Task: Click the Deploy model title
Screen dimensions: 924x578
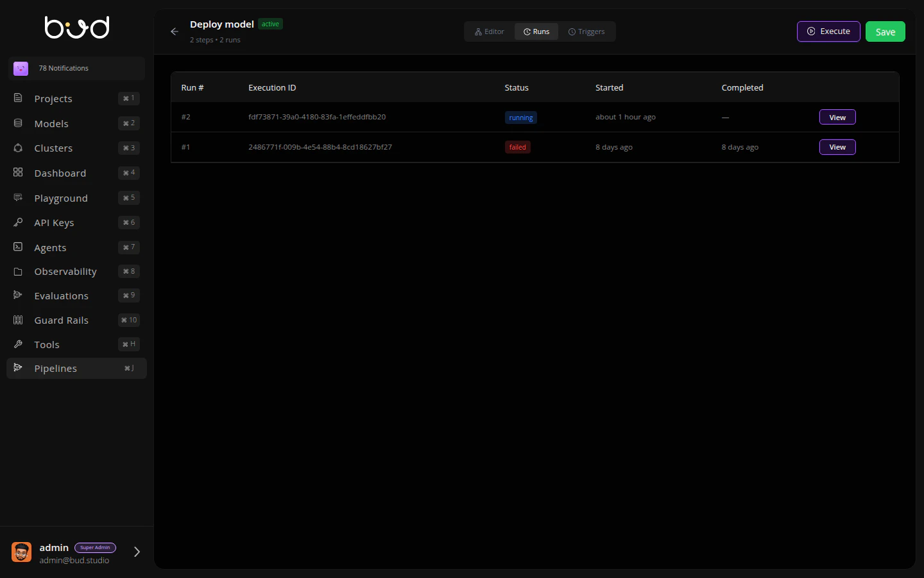Action: click(x=222, y=24)
